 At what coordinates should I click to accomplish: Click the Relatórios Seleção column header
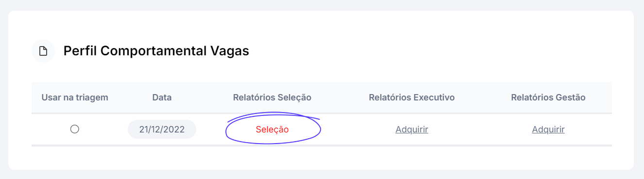point(272,98)
